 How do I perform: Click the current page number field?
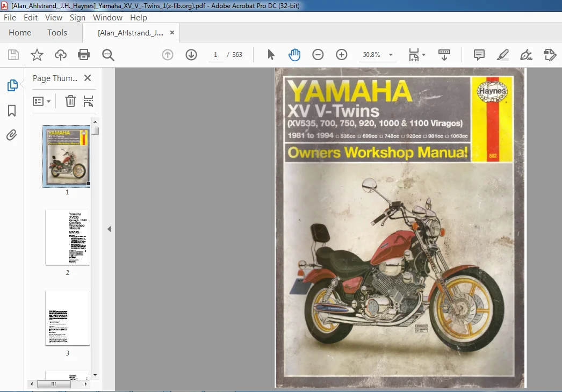pos(215,55)
